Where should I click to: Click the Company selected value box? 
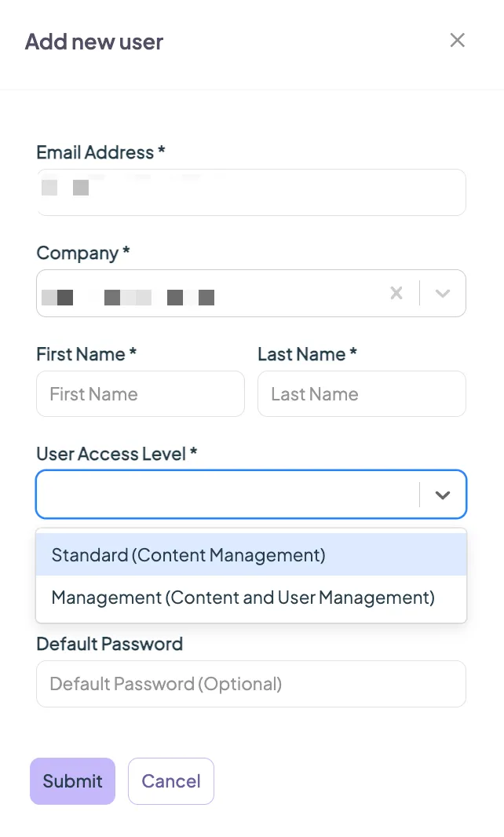[x=251, y=293]
